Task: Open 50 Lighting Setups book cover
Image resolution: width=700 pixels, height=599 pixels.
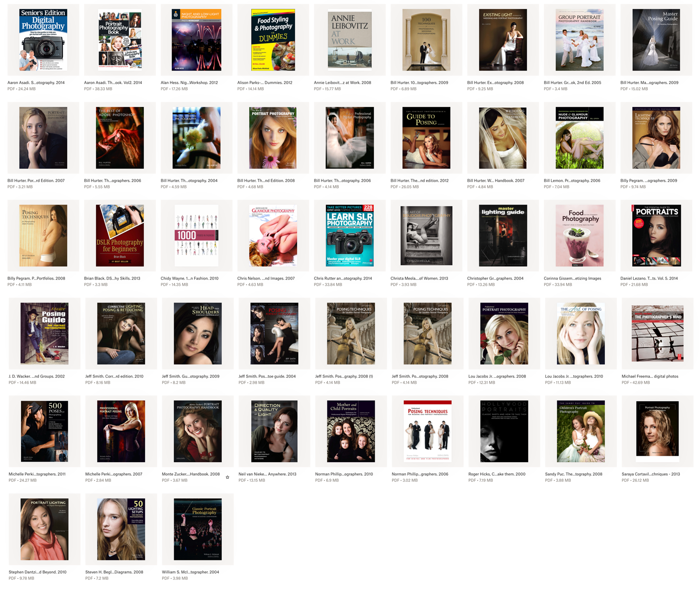Action: click(121, 529)
